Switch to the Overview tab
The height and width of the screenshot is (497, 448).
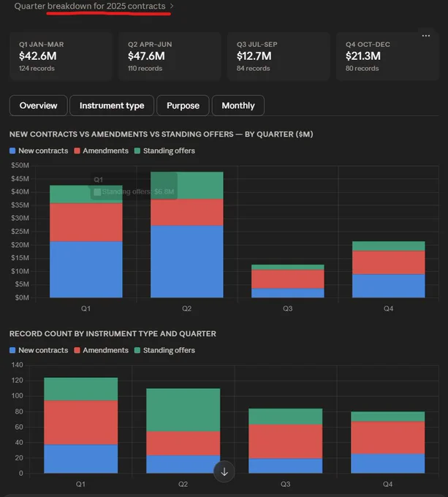pos(38,105)
